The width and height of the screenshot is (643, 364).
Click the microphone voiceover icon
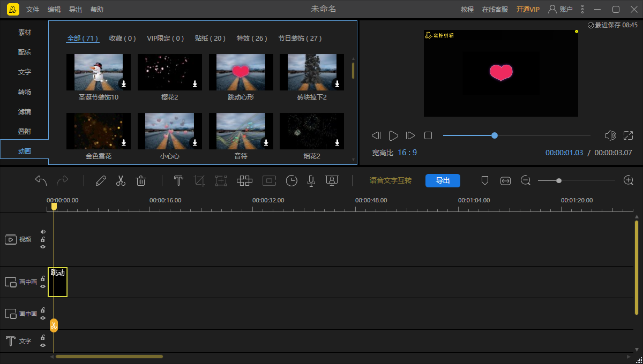click(311, 181)
